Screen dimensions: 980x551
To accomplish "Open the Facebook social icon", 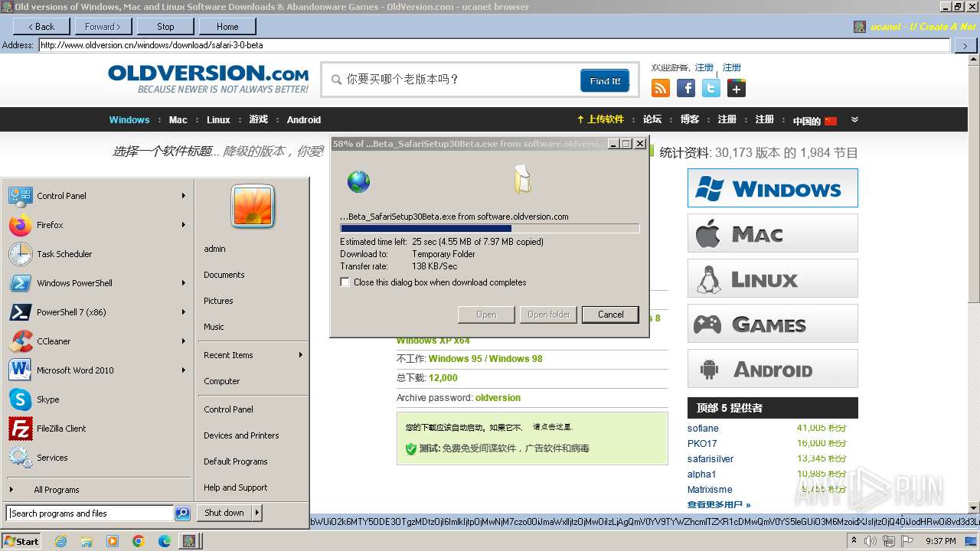I will click(x=686, y=88).
